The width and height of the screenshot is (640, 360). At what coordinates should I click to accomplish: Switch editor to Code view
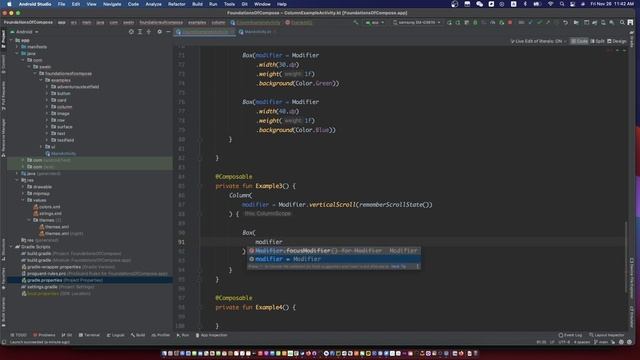point(579,41)
